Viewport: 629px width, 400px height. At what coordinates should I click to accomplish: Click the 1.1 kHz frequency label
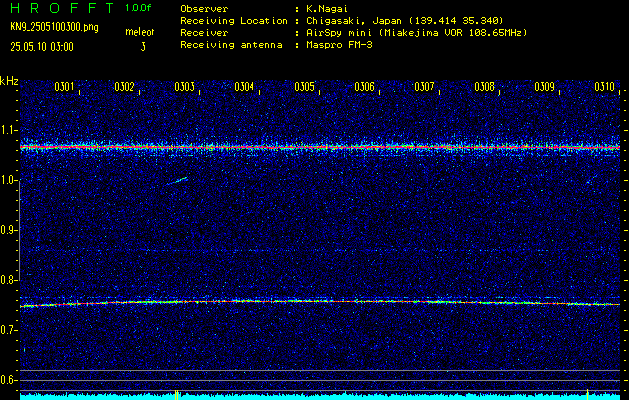[x=8, y=130]
